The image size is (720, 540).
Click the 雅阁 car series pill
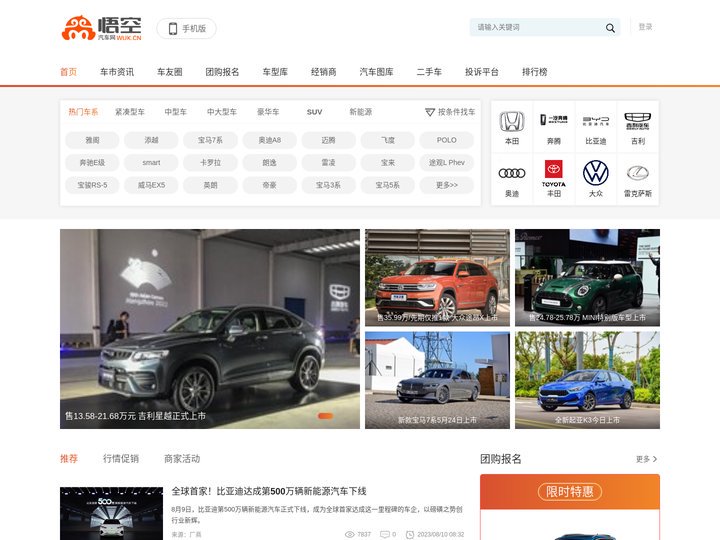(x=92, y=140)
